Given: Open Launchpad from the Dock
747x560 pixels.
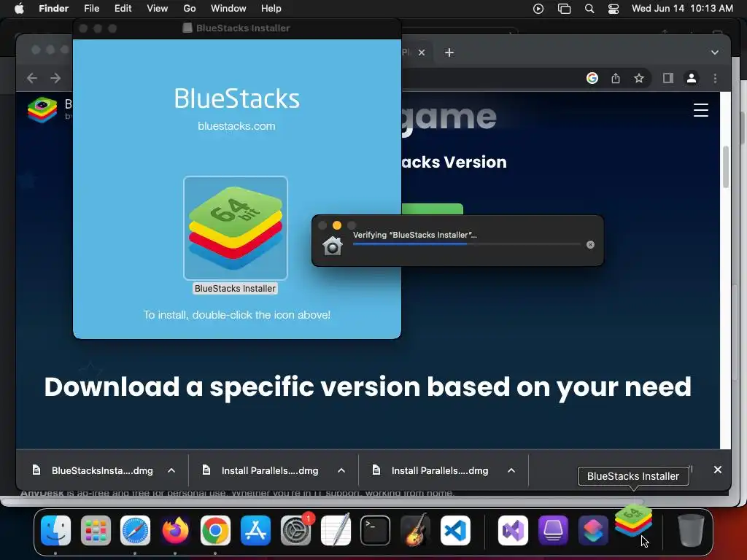Looking at the screenshot, I should (96, 531).
